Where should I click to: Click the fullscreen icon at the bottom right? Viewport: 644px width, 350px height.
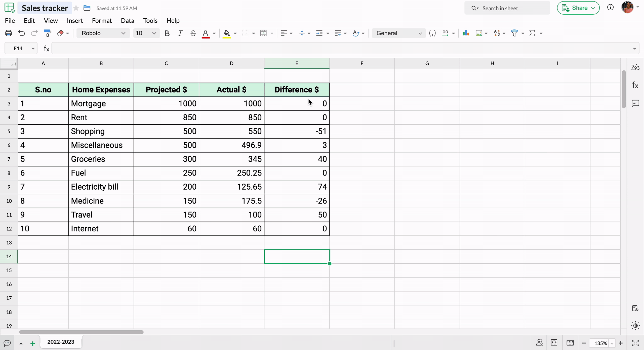(635, 343)
